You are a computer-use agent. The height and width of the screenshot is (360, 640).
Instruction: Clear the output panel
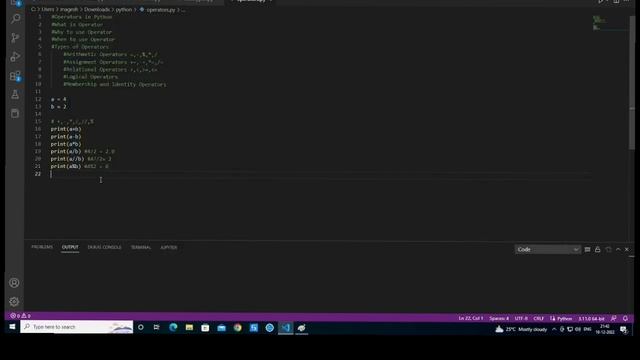[587, 249]
